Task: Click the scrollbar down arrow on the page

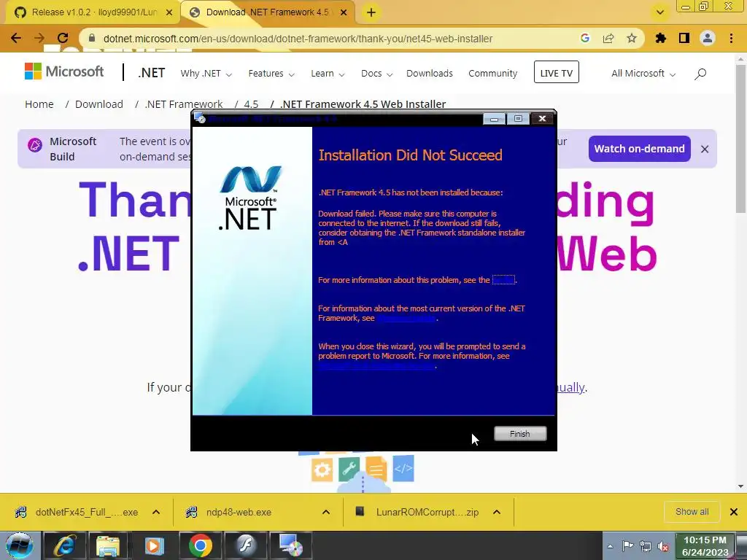Action: click(x=740, y=486)
